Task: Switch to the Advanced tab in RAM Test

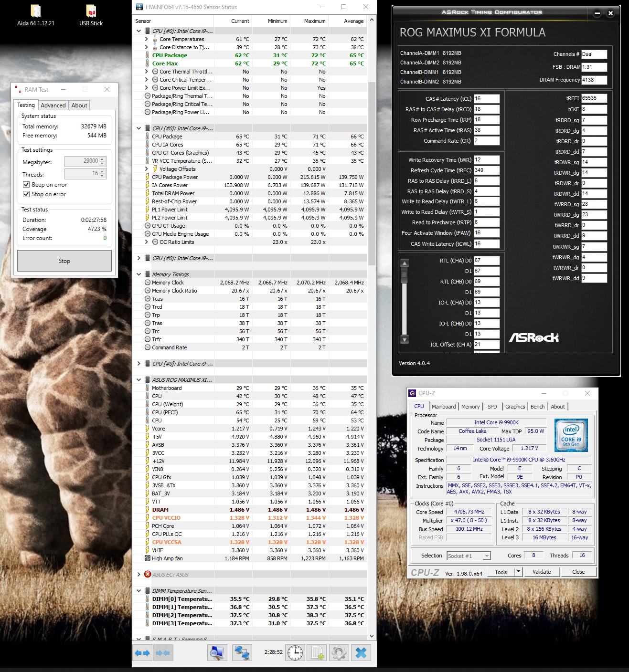Action: click(53, 105)
